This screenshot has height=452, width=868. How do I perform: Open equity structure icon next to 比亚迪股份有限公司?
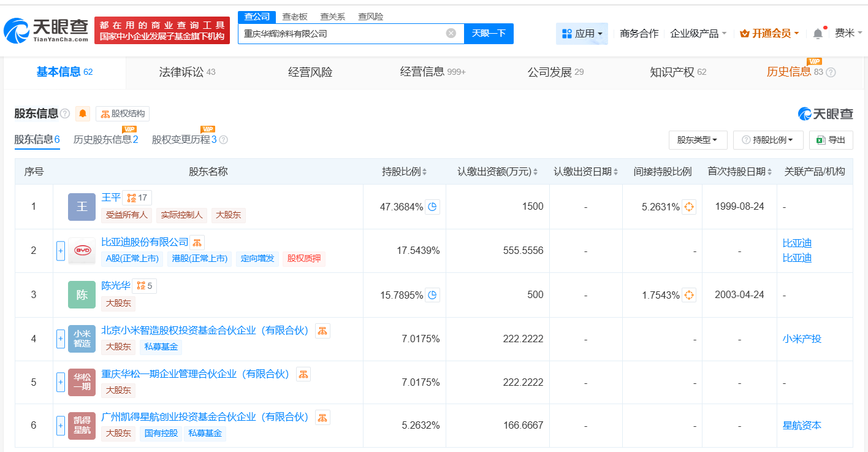197,242
